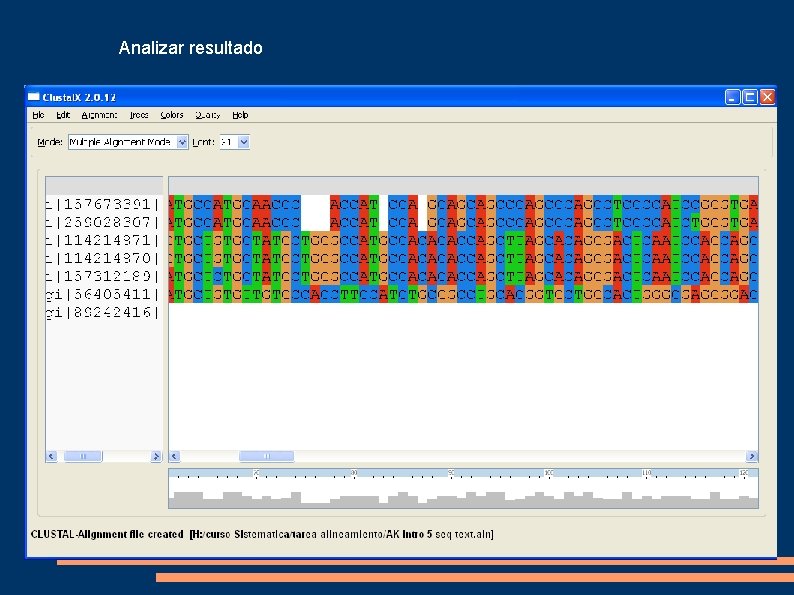This screenshot has width=794, height=595.
Task: Open the Colors menu
Action: 172,115
